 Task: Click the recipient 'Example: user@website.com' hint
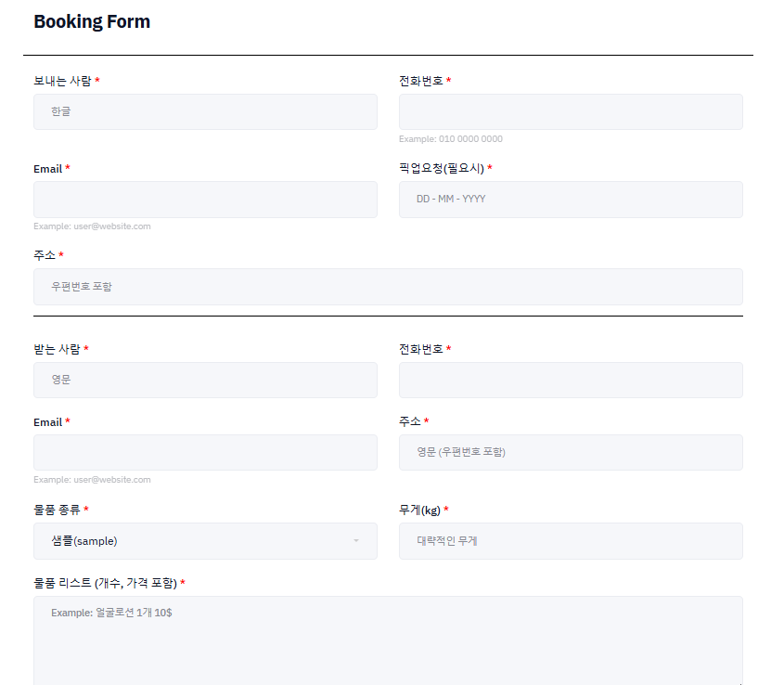92,479
